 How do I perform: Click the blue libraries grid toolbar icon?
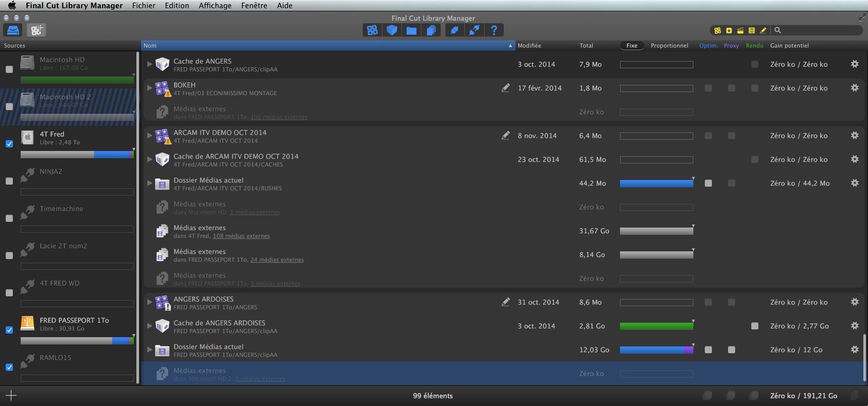tap(373, 30)
